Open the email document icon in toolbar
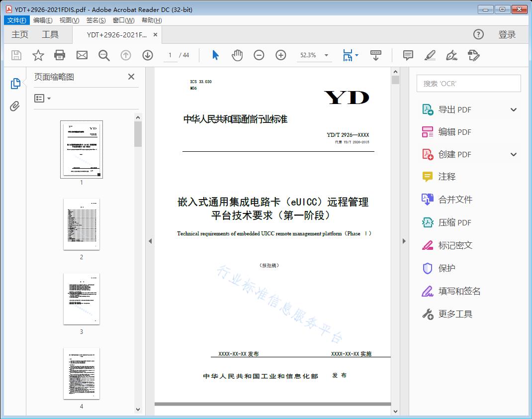The height and width of the screenshot is (419, 532). 82,55
